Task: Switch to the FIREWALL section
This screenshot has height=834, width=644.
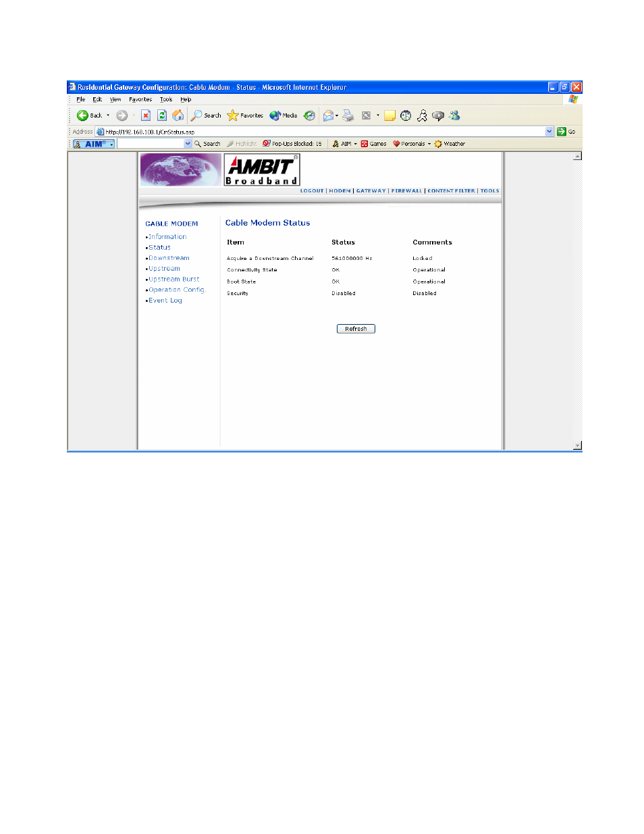Action: tap(406, 191)
